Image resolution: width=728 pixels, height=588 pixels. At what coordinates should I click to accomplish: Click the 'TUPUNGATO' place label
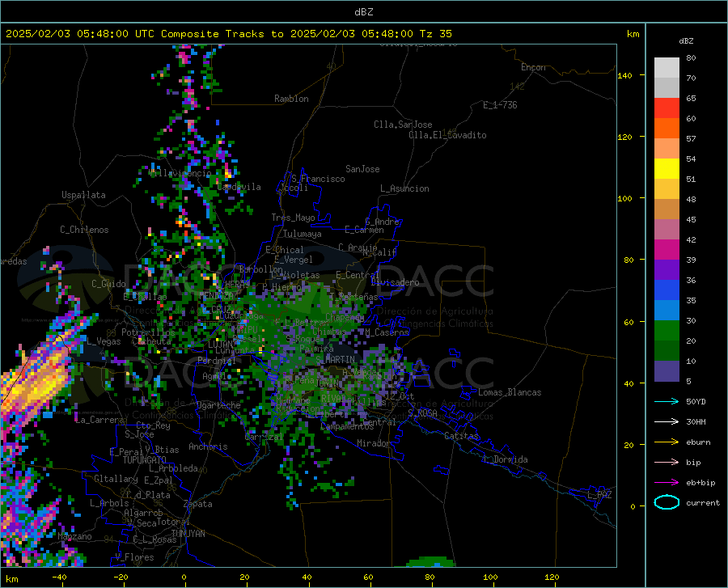tap(145, 460)
